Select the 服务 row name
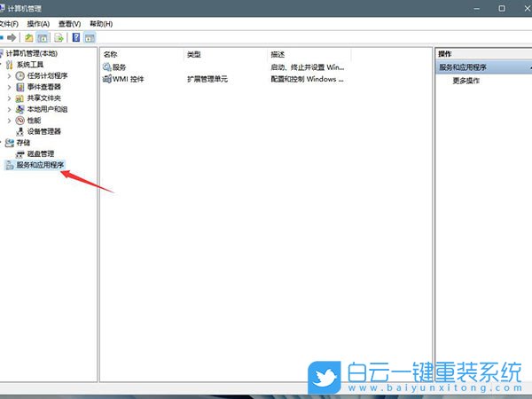 click(119, 67)
